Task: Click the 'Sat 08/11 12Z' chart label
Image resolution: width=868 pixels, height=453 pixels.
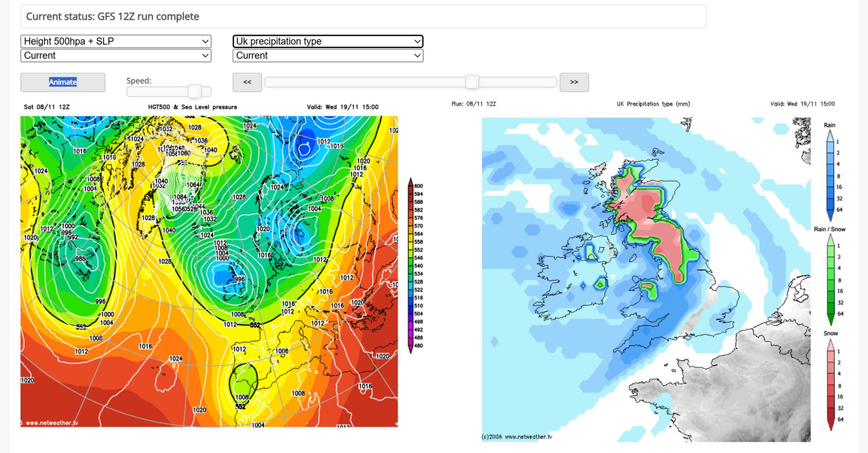Action: tap(46, 107)
